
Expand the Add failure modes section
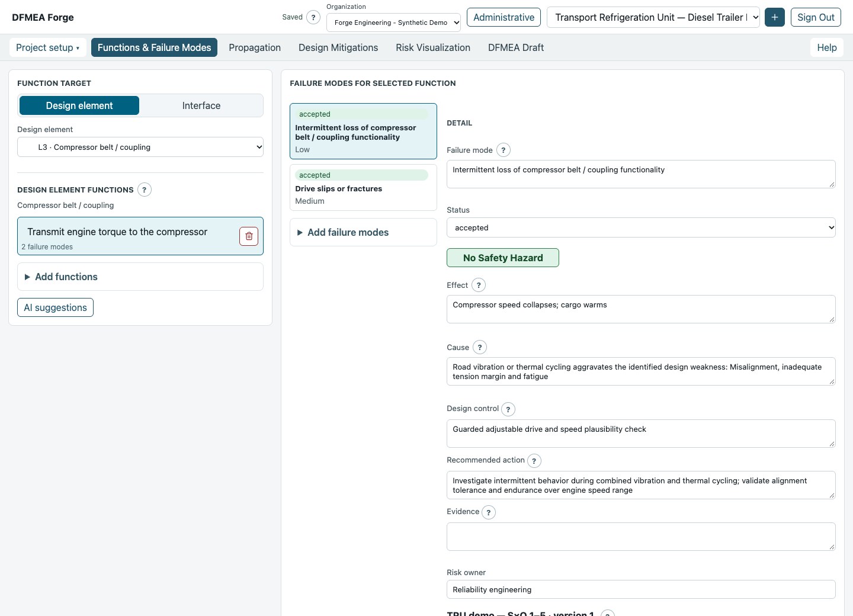coord(363,232)
